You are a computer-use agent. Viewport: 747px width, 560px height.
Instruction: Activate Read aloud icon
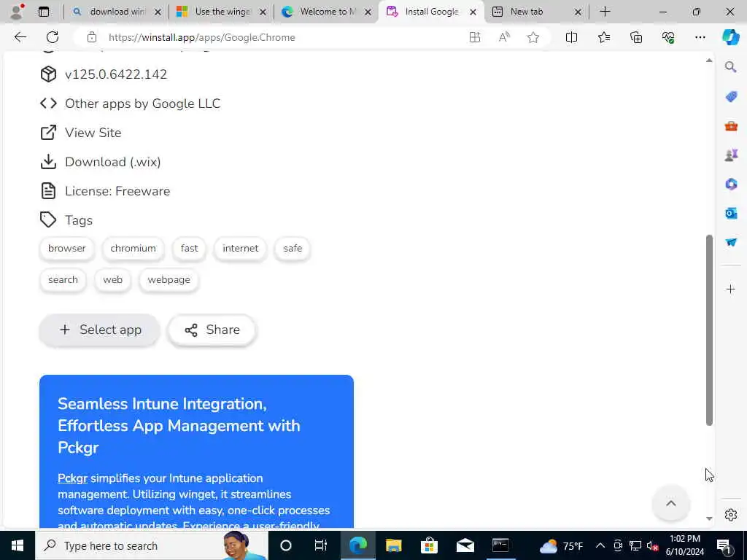pos(504,37)
